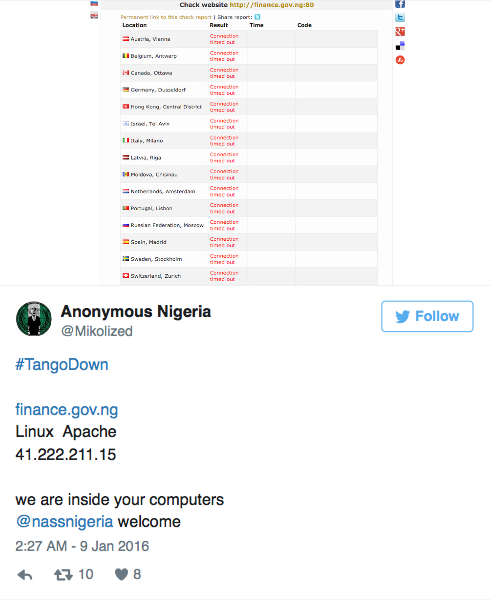This screenshot has width=491, height=600.
Task: Click the Twitter share icon beside the report
Action: (400, 18)
